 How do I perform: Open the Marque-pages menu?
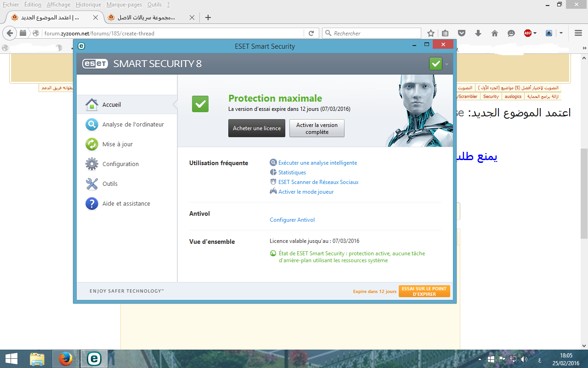(124, 5)
